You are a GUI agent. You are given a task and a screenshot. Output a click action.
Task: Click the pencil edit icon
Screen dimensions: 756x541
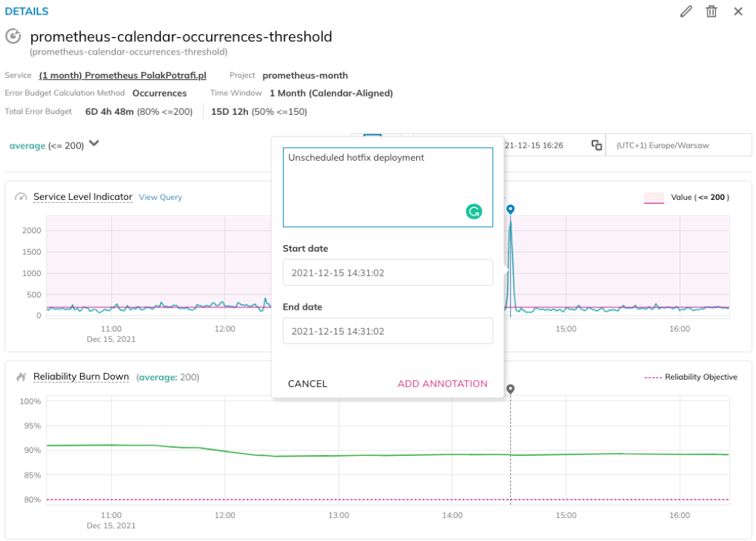click(685, 12)
